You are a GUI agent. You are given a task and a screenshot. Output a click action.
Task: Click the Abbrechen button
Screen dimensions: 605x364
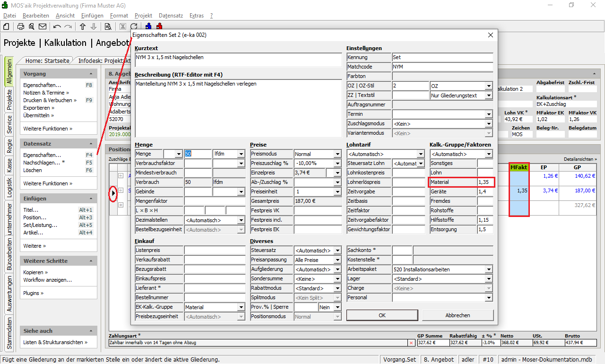click(x=458, y=315)
